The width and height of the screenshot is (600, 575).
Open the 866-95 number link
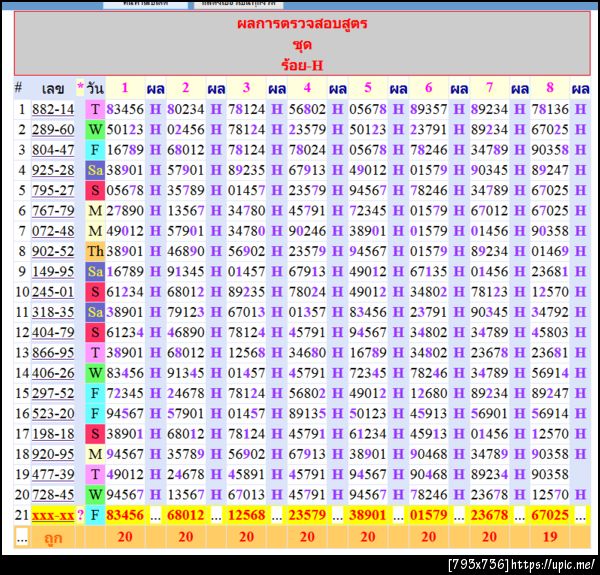pyautogui.click(x=53, y=353)
